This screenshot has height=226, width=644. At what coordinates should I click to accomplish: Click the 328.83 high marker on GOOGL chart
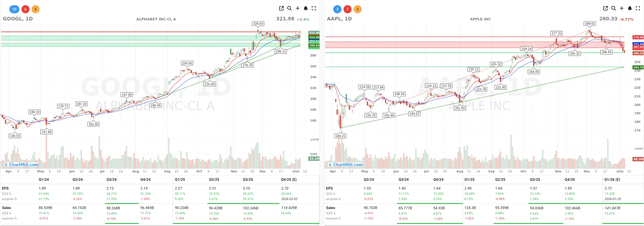258,24
